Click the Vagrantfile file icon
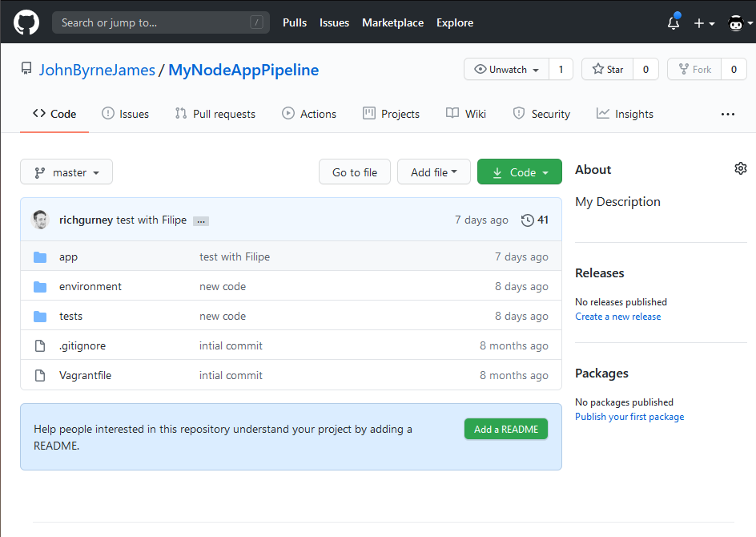 (x=40, y=375)
